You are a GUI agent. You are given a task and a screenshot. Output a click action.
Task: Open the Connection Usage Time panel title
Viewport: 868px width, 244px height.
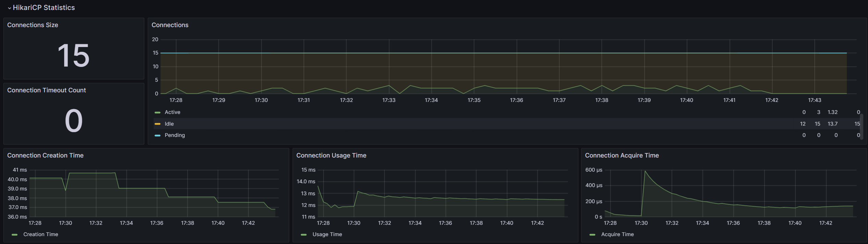click(331, 155)
